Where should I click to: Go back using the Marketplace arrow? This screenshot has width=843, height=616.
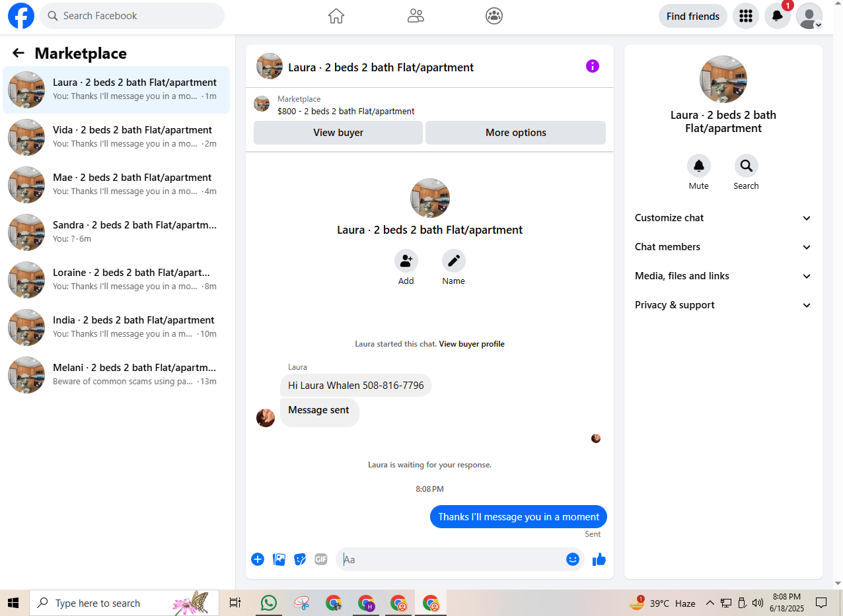[x=18, y=53]
